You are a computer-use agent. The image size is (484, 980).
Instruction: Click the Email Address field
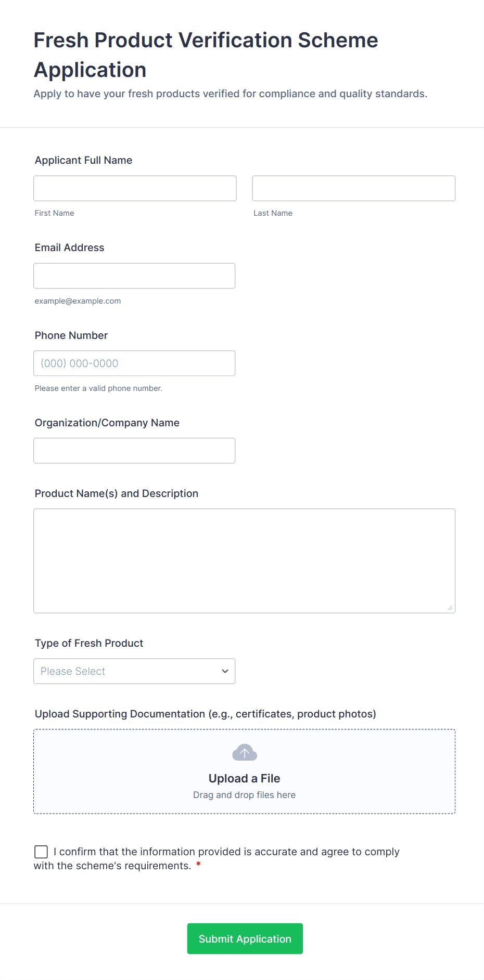pyautogui.click(x=134, y=276)
